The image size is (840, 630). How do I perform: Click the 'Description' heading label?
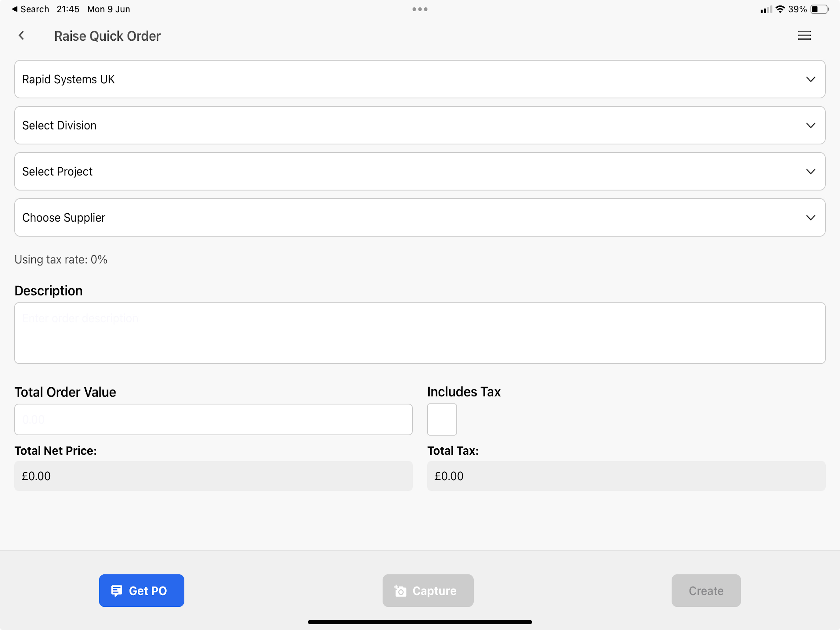coord(49,291)
